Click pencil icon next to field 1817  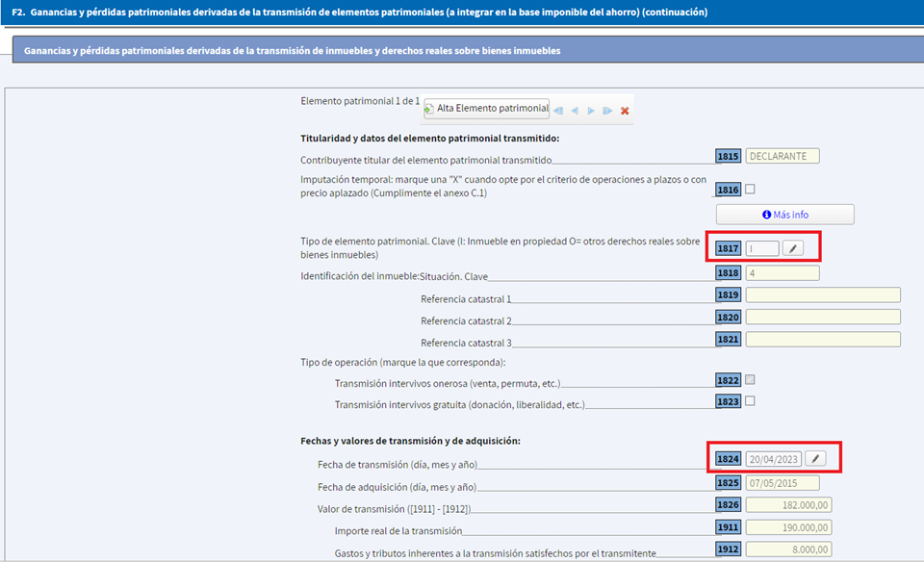click(792, 248)
